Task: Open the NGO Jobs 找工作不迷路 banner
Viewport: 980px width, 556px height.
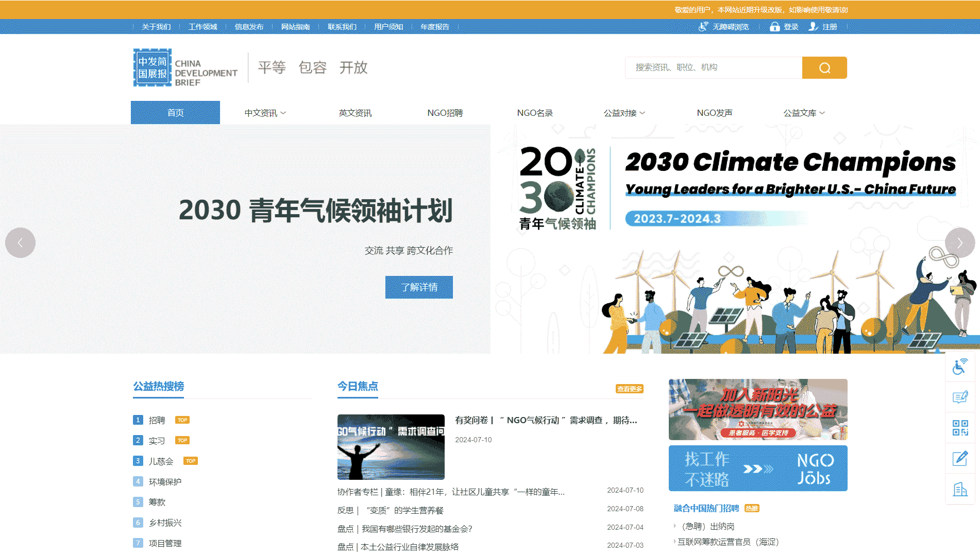Action: [758, 468]
